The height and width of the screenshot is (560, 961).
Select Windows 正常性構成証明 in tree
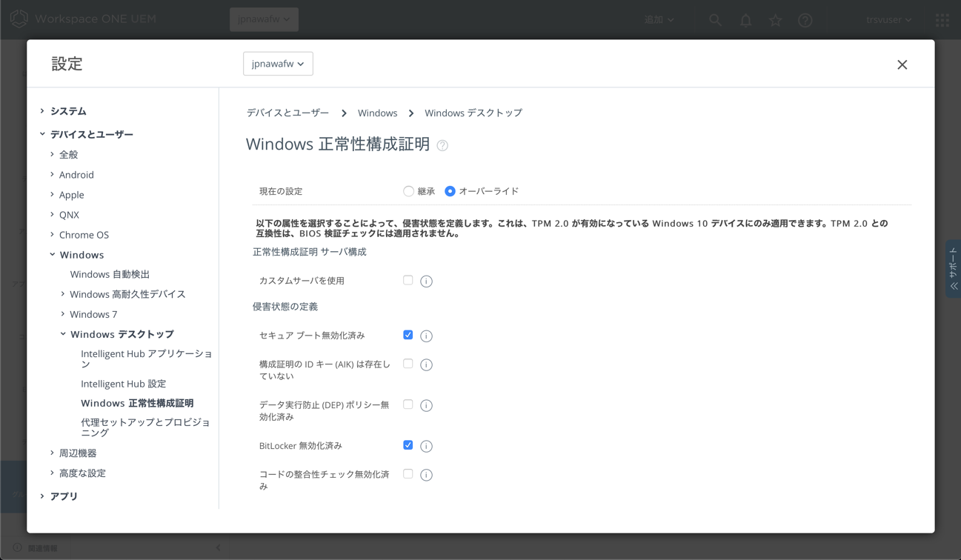coord(137,403)
